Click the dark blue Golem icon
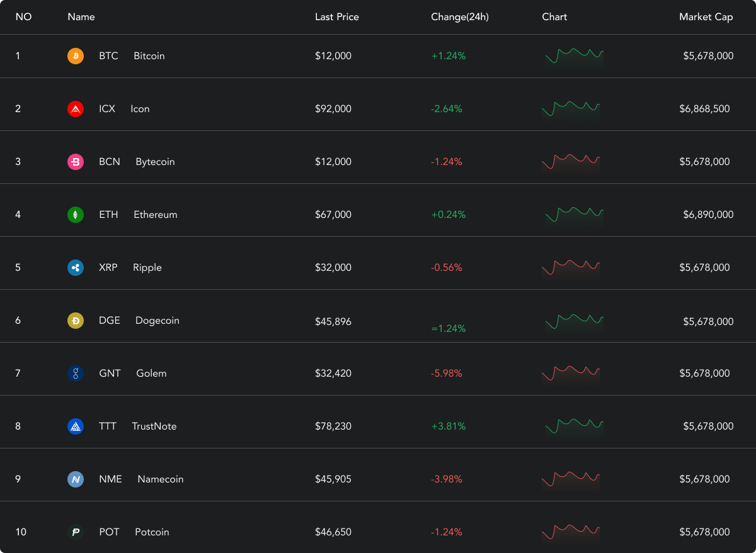Screen dimensions: 756x553 pos(76,373)
